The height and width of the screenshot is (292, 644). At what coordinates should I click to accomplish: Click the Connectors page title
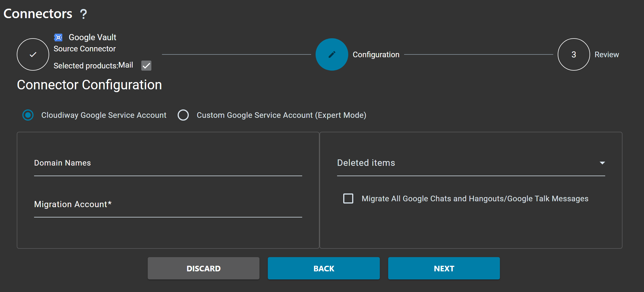38,14
